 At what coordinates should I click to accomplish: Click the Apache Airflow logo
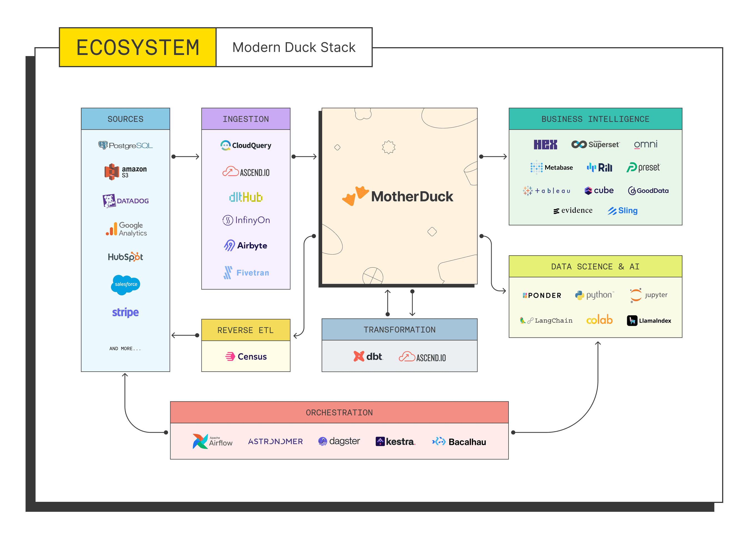[212, 441]
